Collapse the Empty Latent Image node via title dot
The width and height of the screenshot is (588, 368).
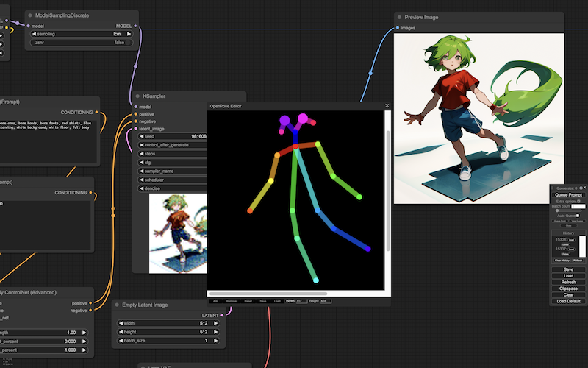click(117, 305)
